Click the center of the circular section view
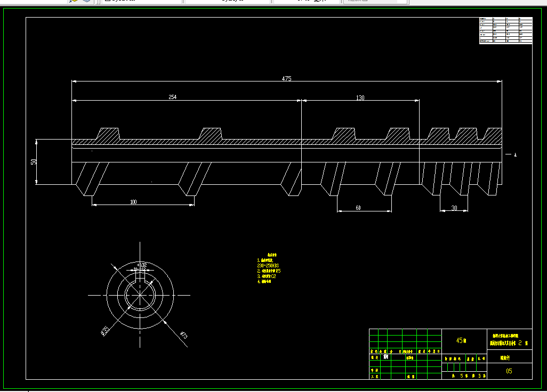547x392 pixels. click(x=140, y=295)
